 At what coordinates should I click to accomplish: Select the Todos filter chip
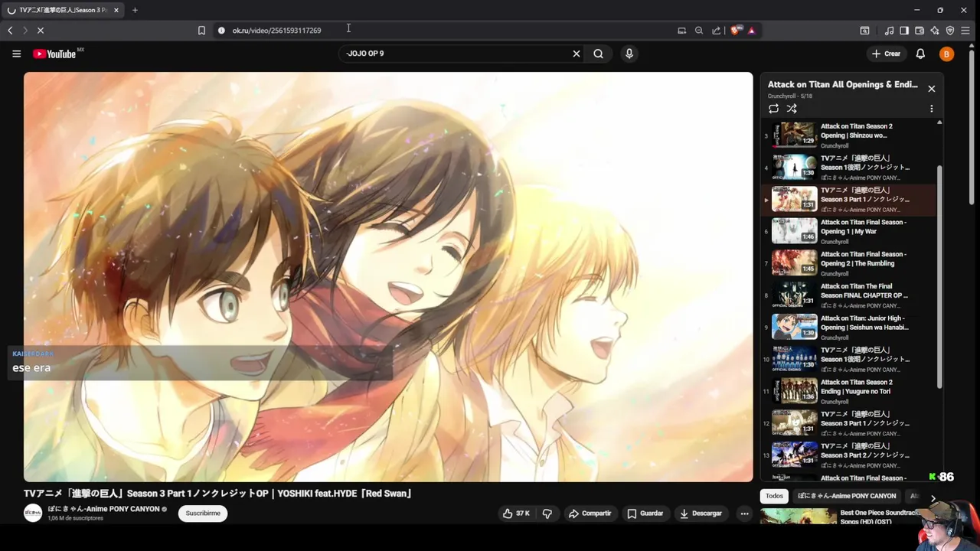[775, 496]
